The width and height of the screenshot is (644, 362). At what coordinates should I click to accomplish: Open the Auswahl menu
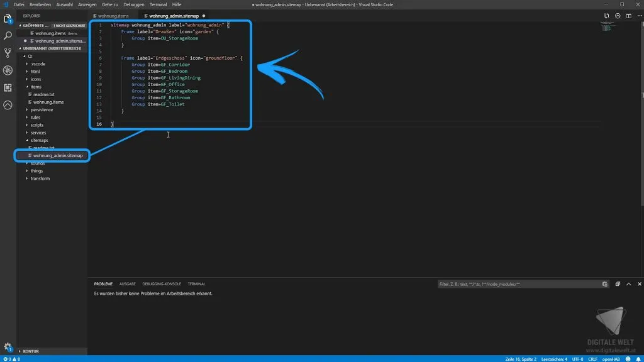(x=65, y=4)
